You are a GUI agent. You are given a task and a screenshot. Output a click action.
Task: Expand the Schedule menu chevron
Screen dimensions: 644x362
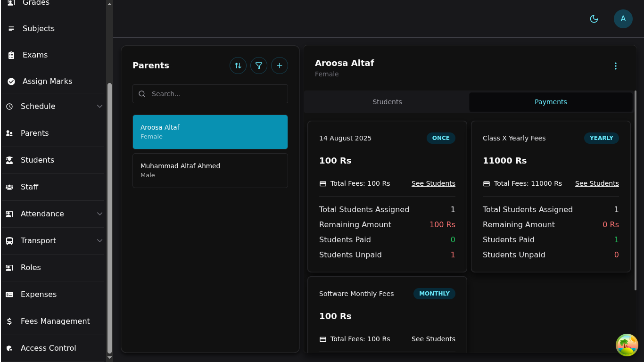coord(99,107)
